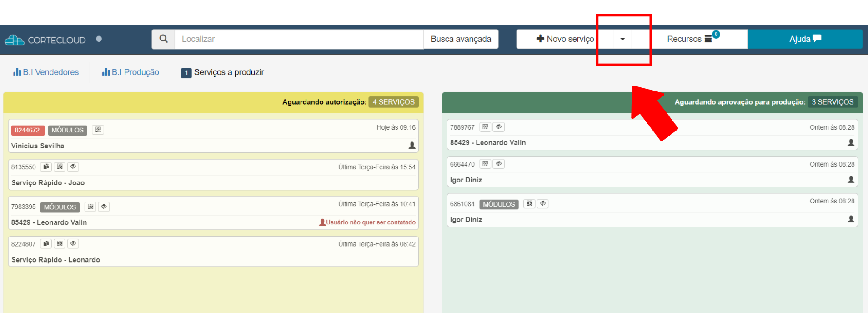Toggle the hidden-eye icon on service 7983395

pyautogui.click(x=104, y=207)
